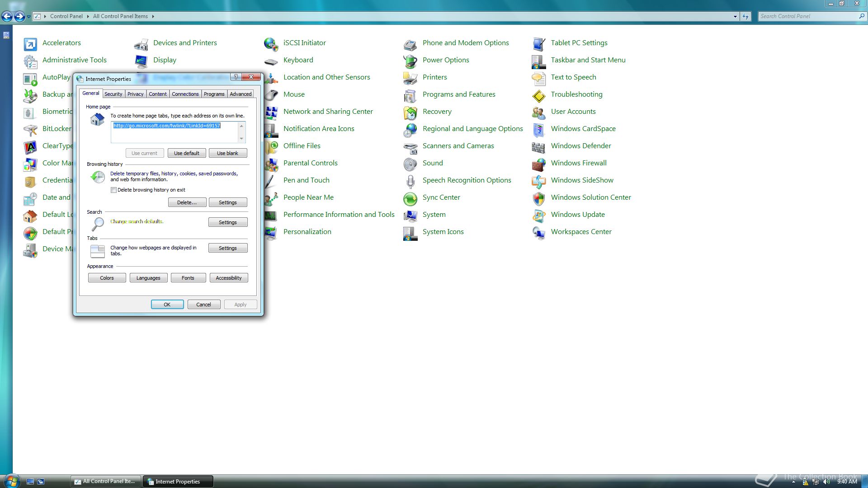Open the Windows Update icon
This screenshot has width=868, height=488.
[539, 215]
